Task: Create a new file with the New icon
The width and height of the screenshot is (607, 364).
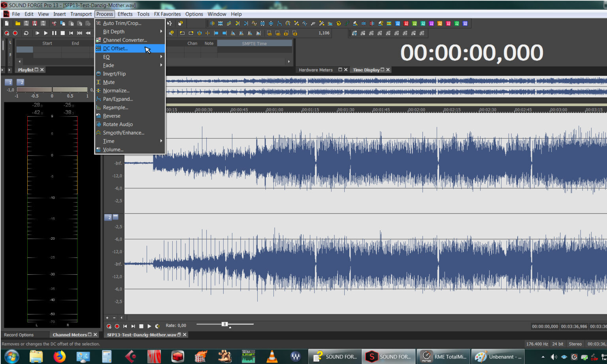Action: 7,23
